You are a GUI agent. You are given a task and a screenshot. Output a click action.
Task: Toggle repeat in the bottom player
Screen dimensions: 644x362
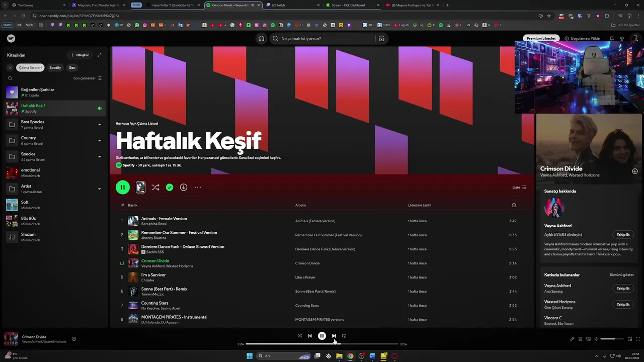click(x=344, y=336)
